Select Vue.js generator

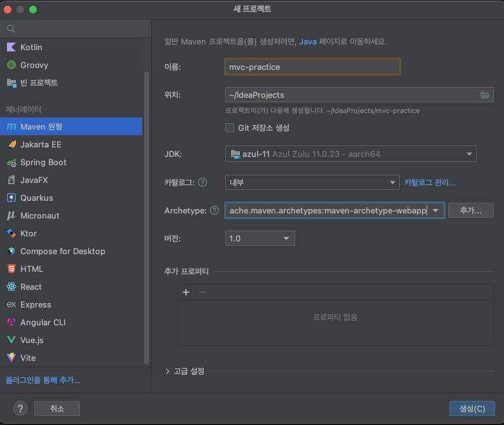71,340
